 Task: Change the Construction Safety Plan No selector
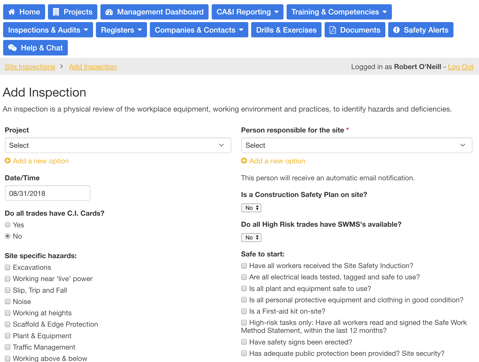coord(251,208)
